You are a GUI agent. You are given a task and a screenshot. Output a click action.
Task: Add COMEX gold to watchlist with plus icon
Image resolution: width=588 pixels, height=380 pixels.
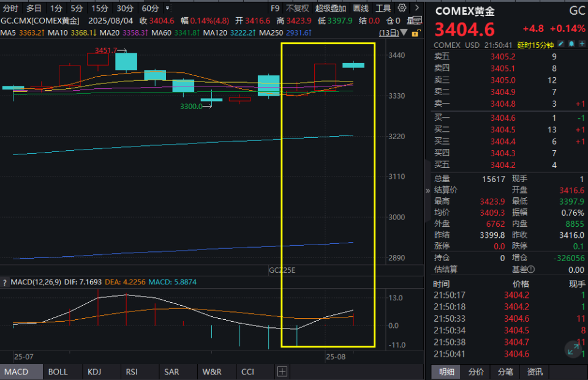coord(582,44)
